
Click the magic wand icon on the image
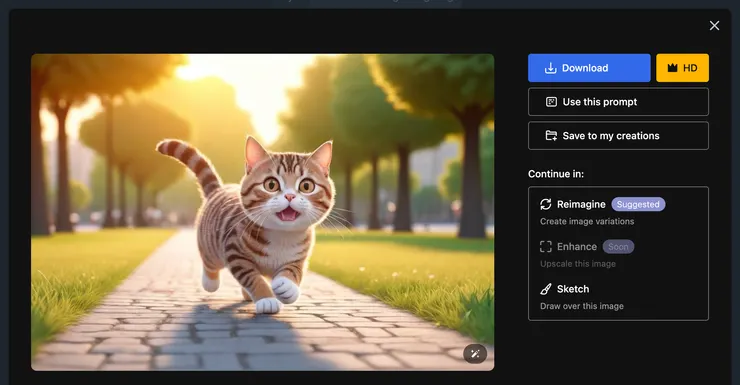coord(475,354)
